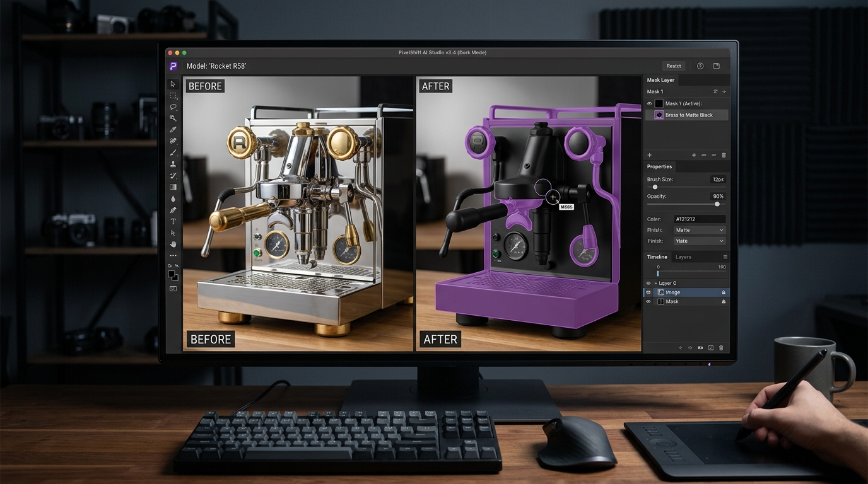This screenshot has width=868, height=484.
Task: Open the timeline panel hamburger menu
Action: point(725,257)
